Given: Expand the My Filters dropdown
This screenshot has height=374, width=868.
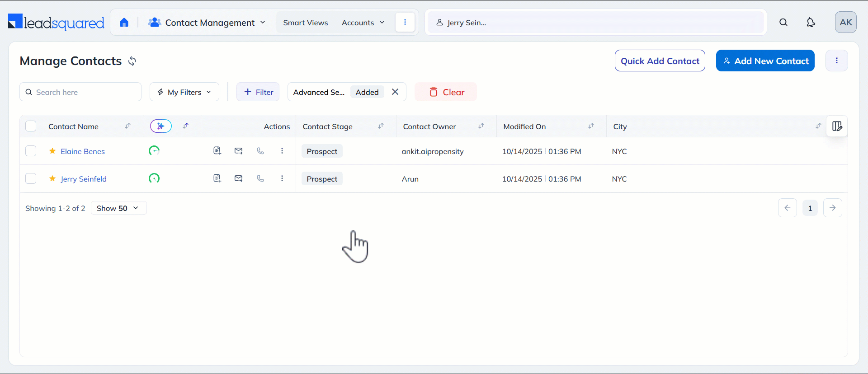Looking at the screenshot, I should (x=184, y=92).
